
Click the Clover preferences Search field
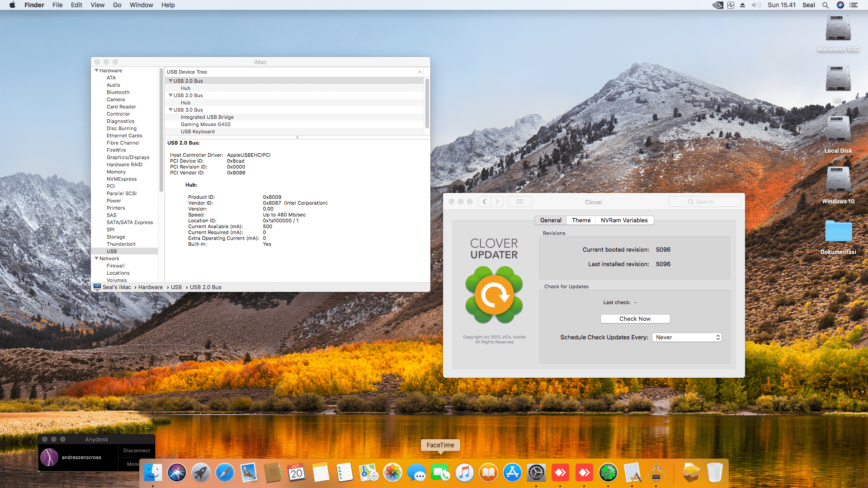click(705, 202)
